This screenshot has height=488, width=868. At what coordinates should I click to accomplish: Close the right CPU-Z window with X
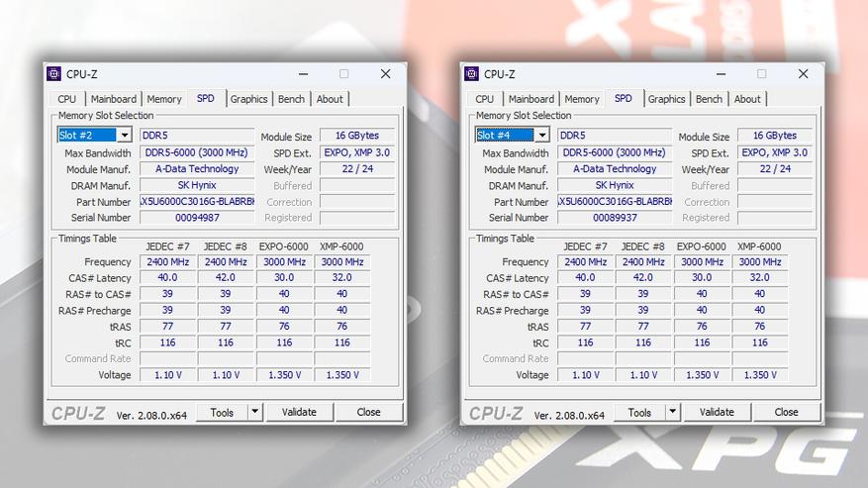point(804,73)
